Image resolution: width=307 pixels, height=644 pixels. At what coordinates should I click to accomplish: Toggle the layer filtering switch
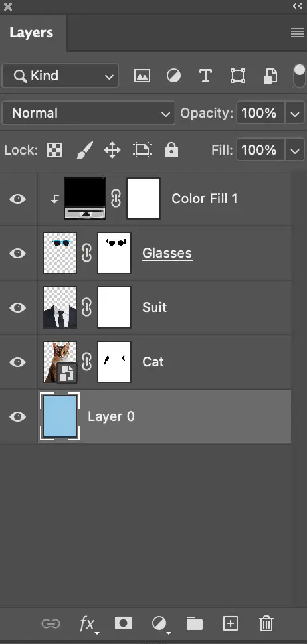click(x=300, y=76)
